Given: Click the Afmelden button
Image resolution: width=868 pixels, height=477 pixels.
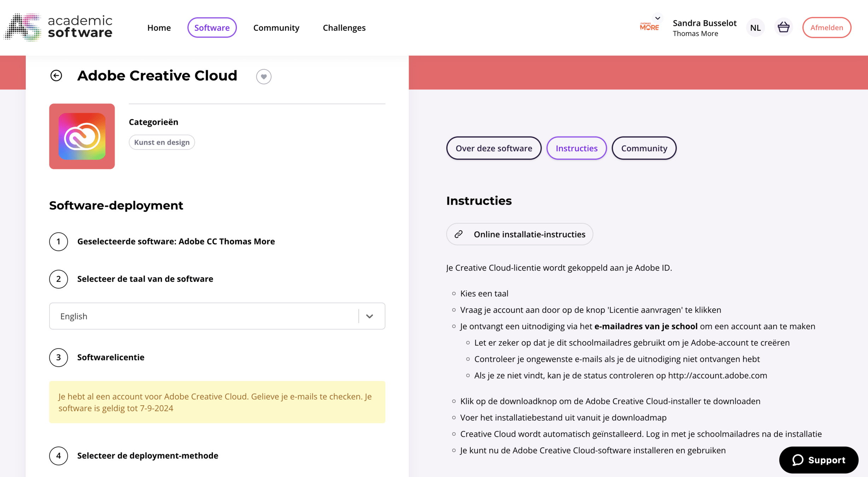Looking at the screenshot, I should 827,28.
